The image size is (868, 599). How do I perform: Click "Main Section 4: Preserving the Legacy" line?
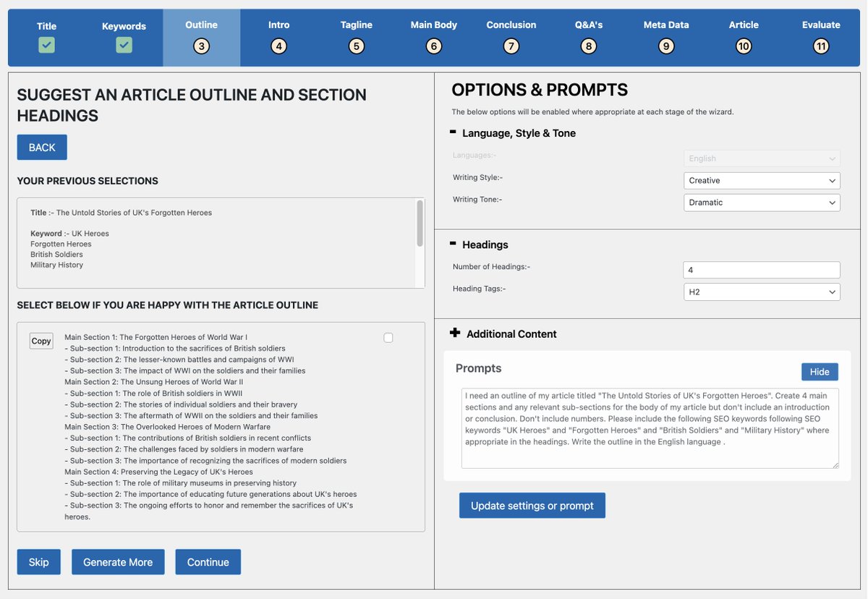tap(159, 472)
